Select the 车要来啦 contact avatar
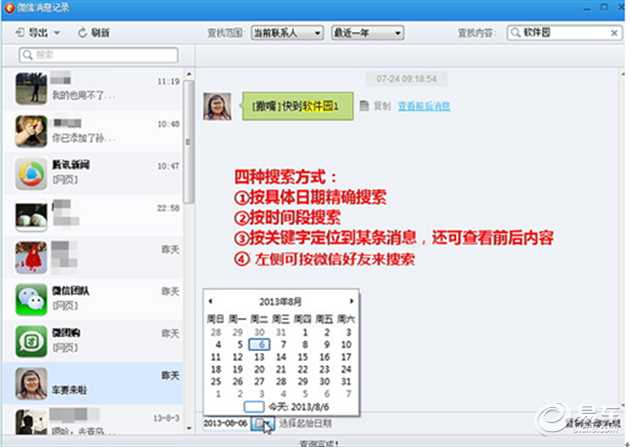This screenshot has height=447, width=630. [32, 383]
